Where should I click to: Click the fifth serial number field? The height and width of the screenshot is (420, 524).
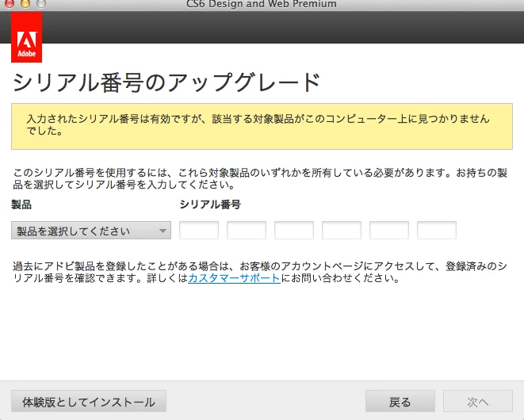pos(389,231)
